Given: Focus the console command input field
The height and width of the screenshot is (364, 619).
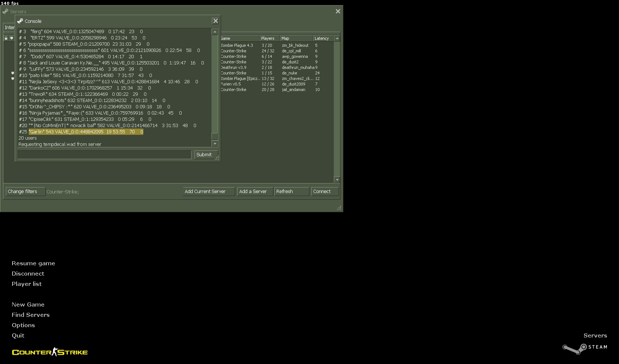Looking at the screenshot, I should (x=105, y=155).
